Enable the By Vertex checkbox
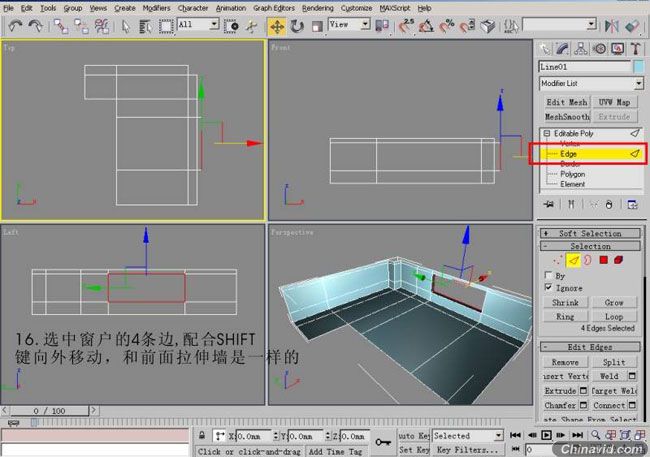Screen dimensions: 650x457 (547, 274)
